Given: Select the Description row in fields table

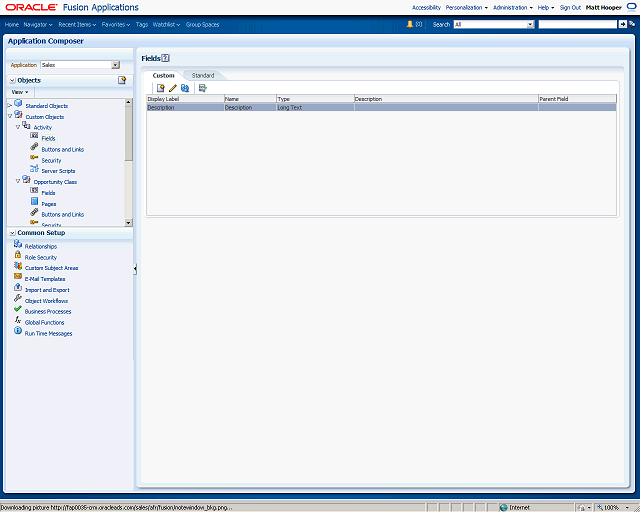Looking at the screenshot, I should [381, 107].
